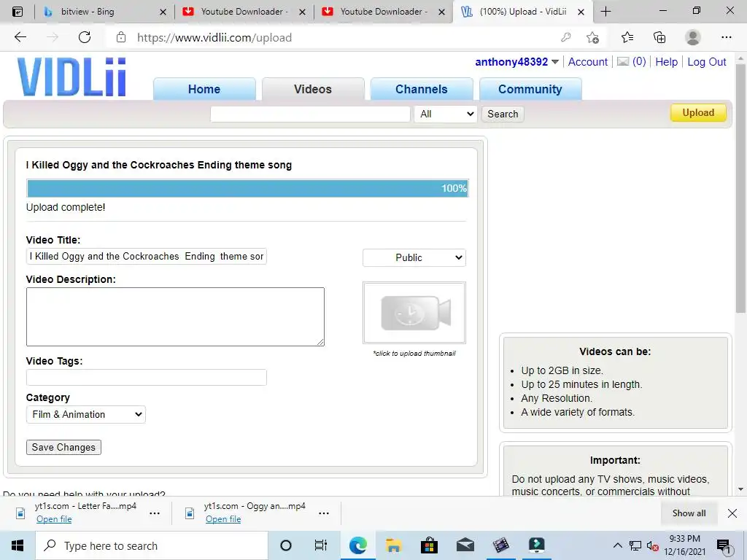
Task: Open notification center icon
Action: click(724, 546)
